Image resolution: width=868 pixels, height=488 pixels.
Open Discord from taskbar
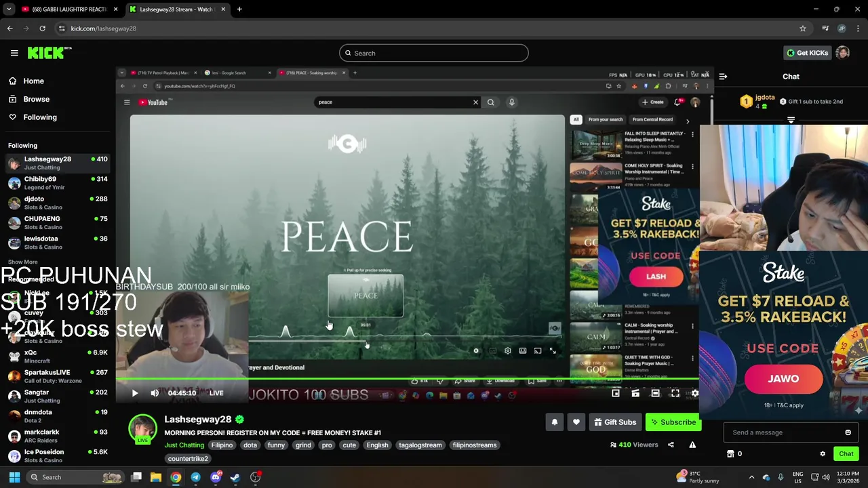[x=216, y=477]
